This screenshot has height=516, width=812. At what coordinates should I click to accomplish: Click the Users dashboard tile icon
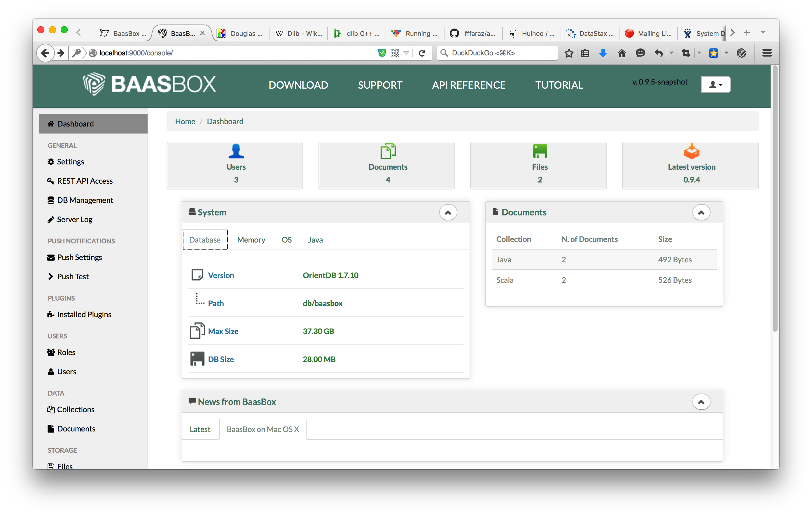click(x=236, y=151)
